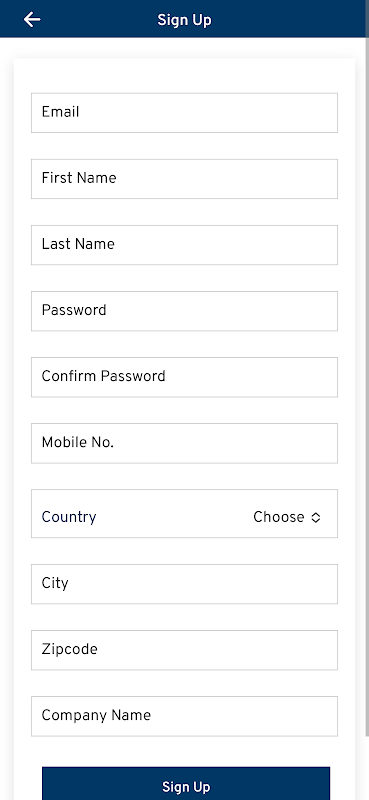Screen dimensions: 369x800
Task: Click the Sign Up header title
Action: [x=184, y=20]
